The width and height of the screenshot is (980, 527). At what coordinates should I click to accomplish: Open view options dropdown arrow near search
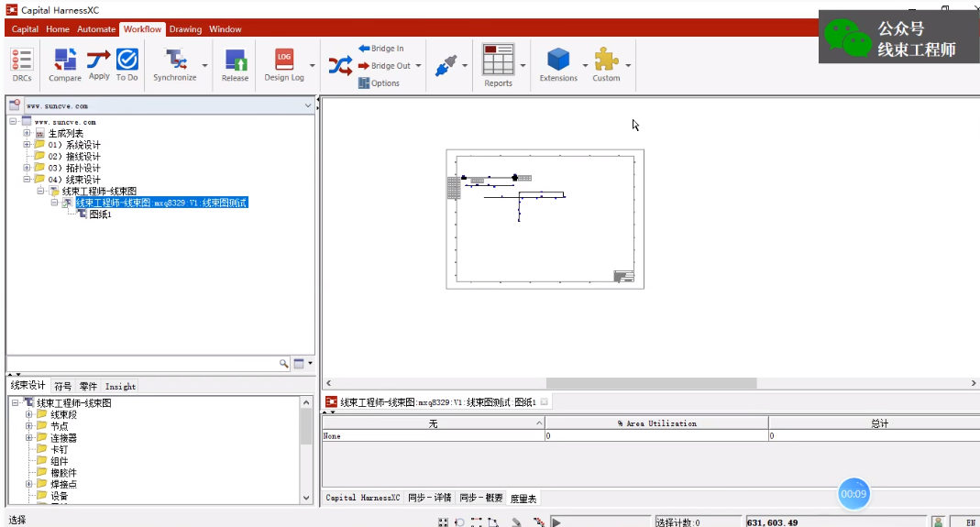pyautogui.click(x=310, y=363)
